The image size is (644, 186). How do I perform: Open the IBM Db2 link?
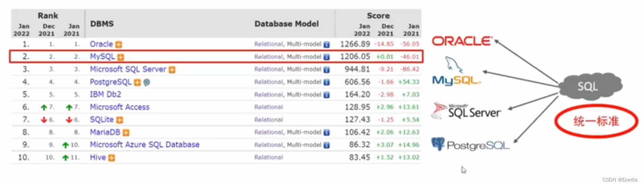pyautogui.click(x=105, y=94)
